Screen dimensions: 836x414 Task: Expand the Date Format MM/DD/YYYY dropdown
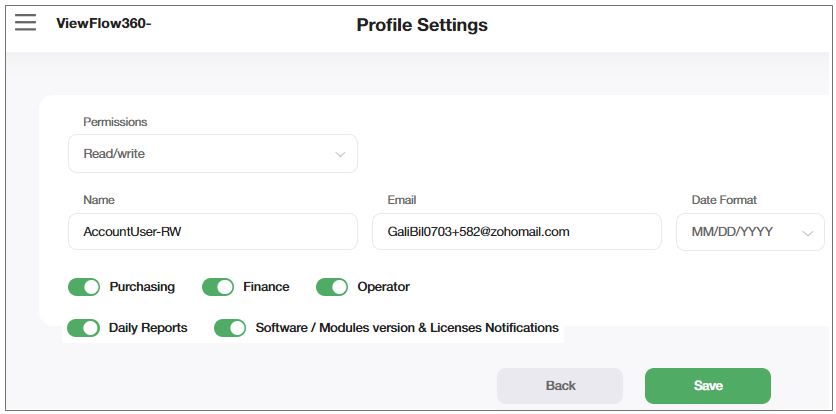coord(750,232)
